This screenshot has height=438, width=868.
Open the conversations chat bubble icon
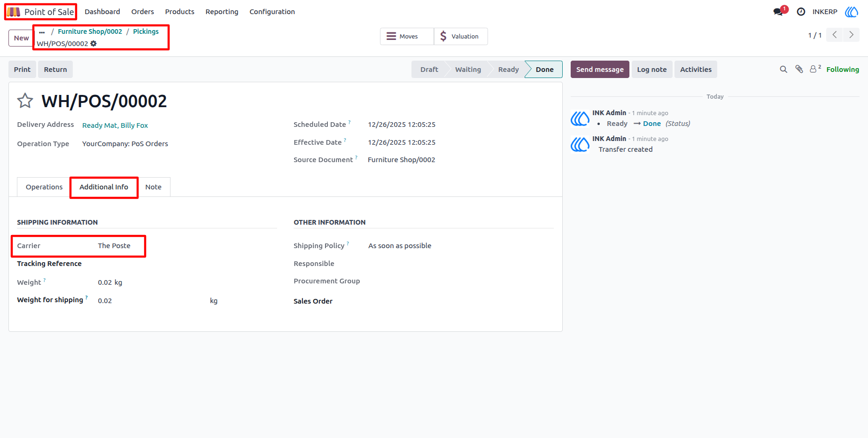click(779, 12)
